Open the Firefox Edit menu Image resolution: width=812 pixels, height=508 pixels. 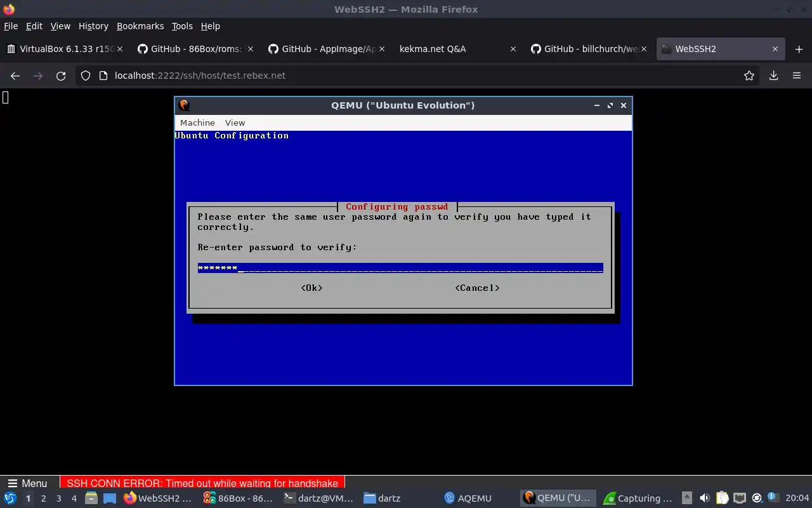(x=34, y=26)
